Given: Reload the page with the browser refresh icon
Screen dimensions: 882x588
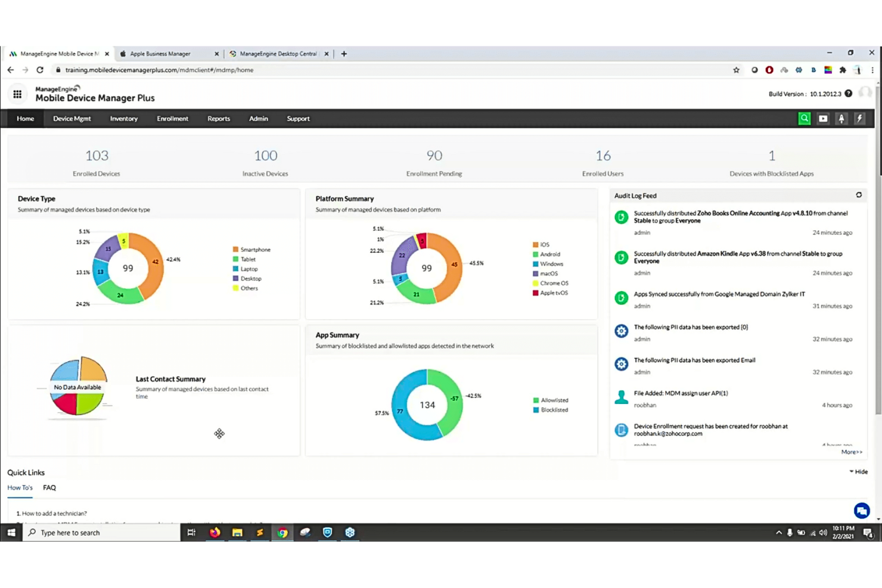Looking at the screenshot, I should coord(40,70).
